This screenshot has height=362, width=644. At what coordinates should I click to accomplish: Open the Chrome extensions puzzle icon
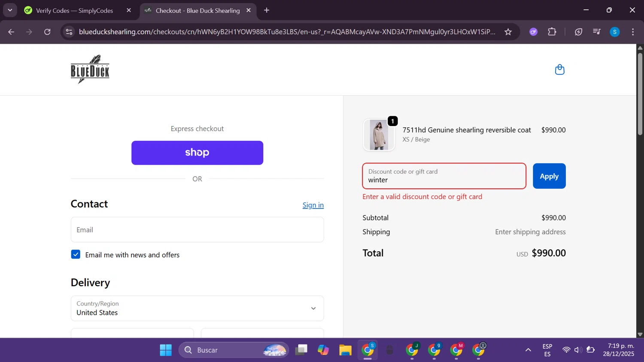(552, 32)
